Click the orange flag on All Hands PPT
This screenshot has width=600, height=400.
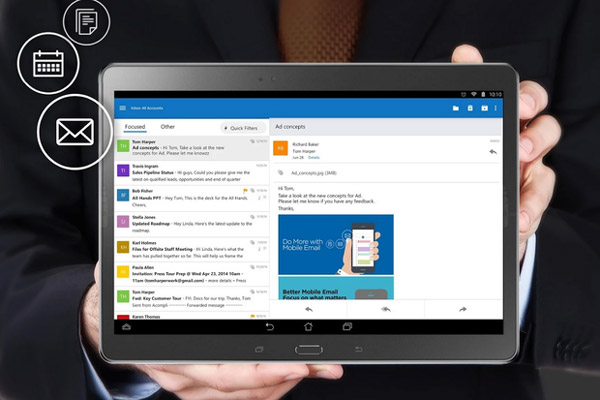coord(245,191)
